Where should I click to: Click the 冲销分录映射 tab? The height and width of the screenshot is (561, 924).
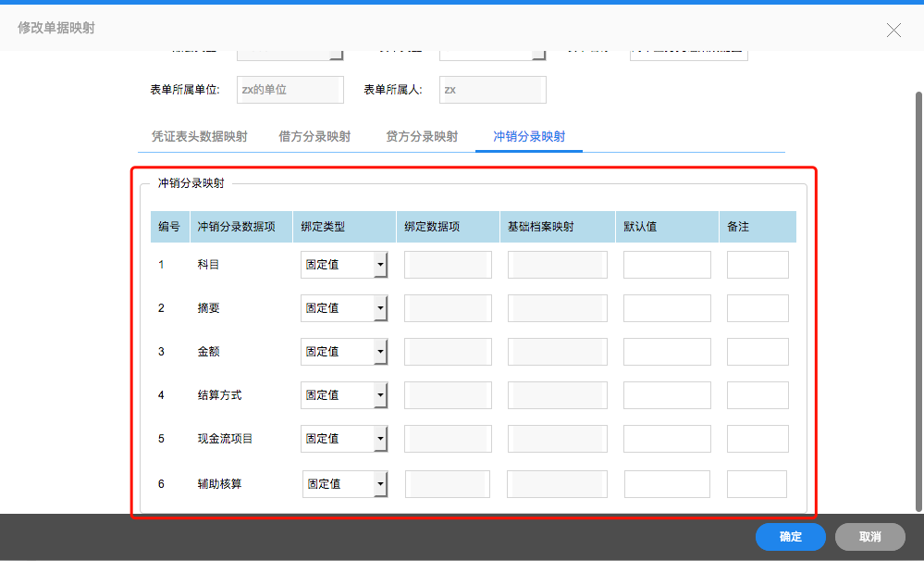[529, 136]
